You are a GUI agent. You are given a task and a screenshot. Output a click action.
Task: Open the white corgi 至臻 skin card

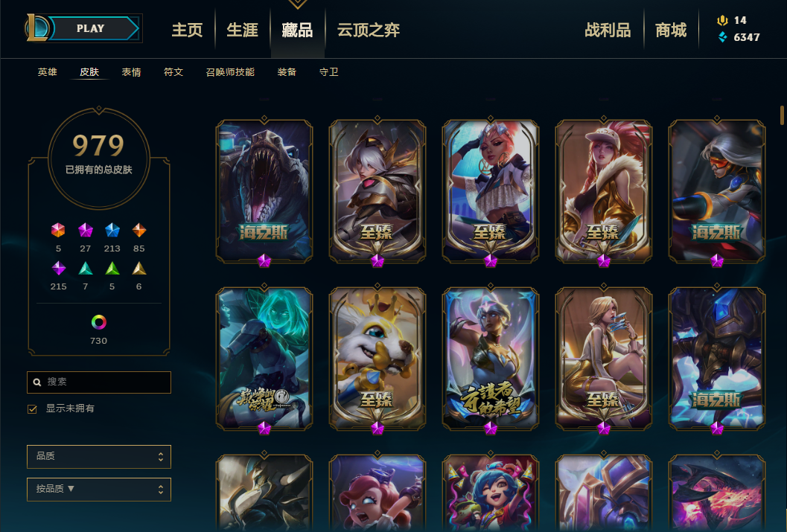click(377, 358)
